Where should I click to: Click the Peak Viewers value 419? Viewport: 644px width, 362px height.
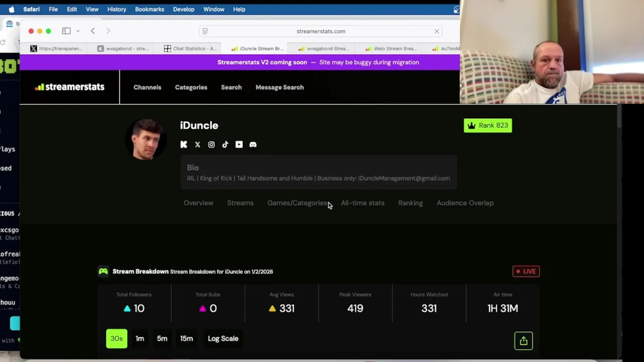coord(355,308)
